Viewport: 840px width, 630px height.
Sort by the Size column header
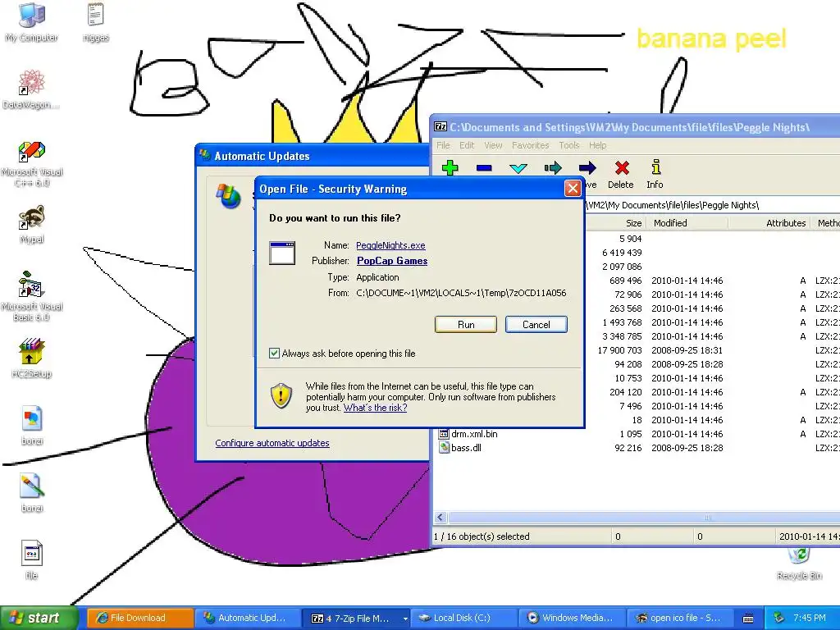[x=616, y=223]
